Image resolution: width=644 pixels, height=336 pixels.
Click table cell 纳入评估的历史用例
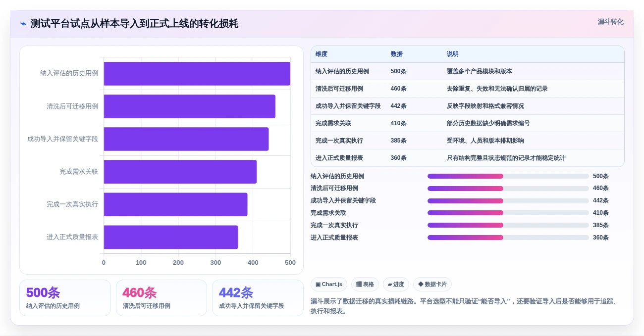pos(342,71)
